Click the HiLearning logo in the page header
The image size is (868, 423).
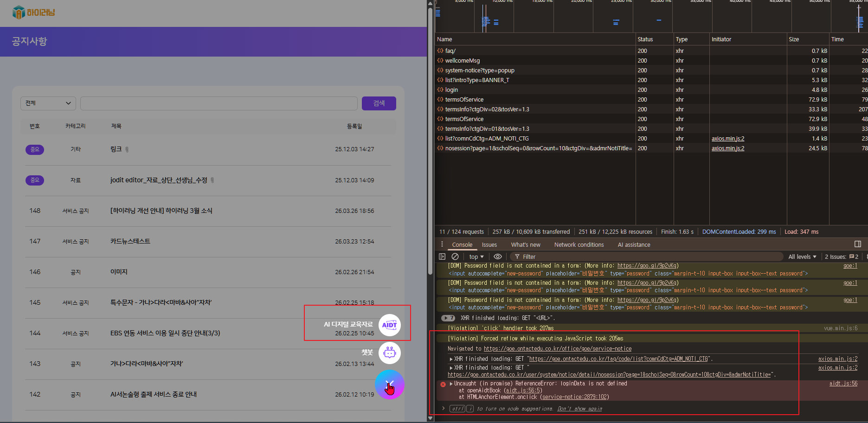coord(33,13)
